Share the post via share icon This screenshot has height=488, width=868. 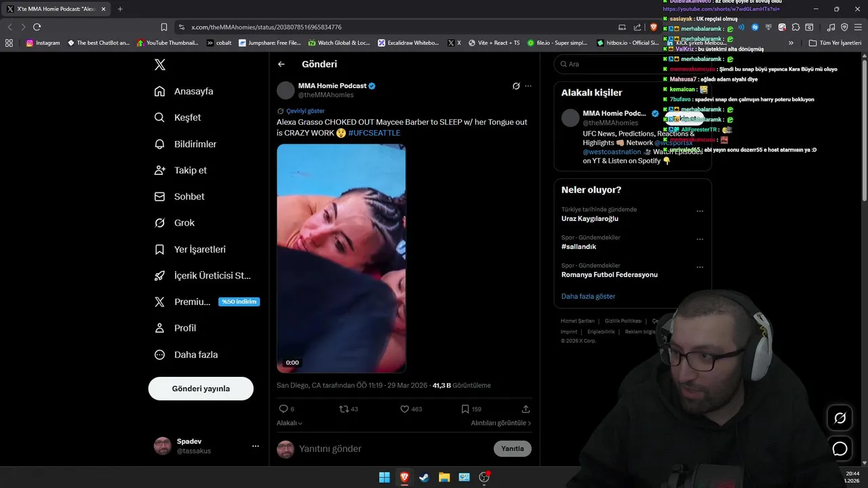(526, 409)
